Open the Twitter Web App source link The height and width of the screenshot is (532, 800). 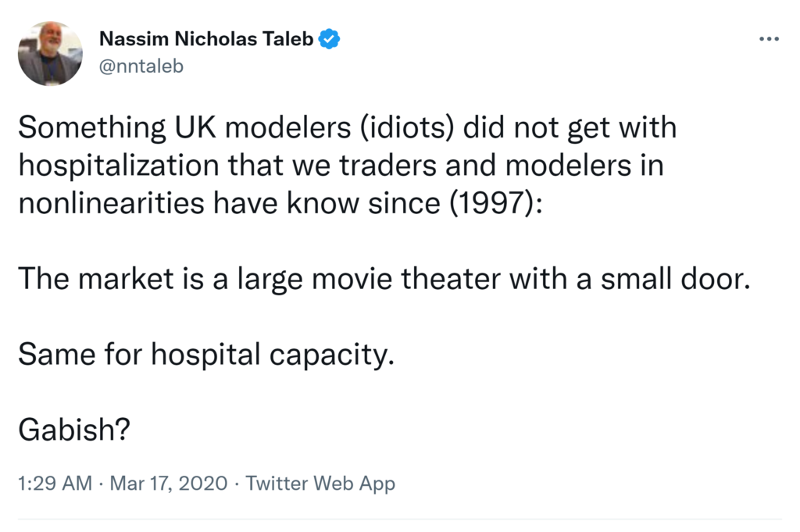tap(320, 484)
